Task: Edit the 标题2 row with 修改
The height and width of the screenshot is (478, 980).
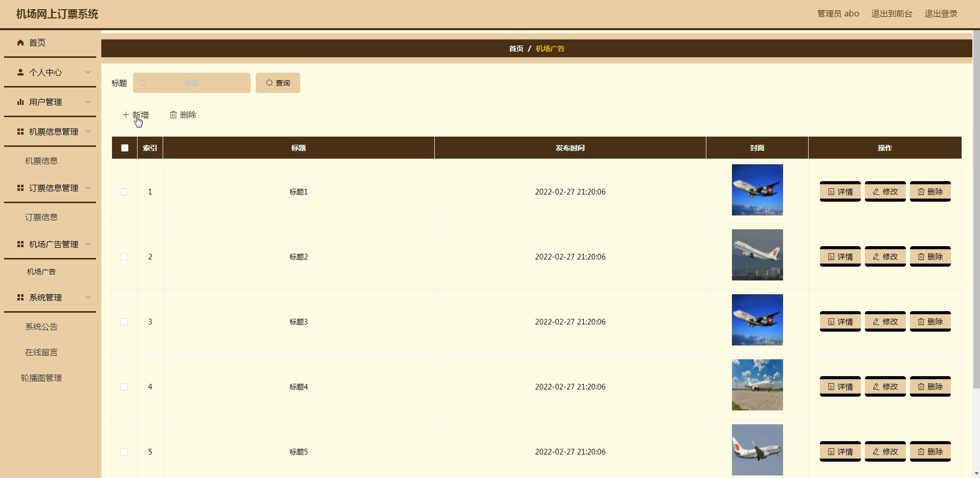Action: click(x=885, y=256)
